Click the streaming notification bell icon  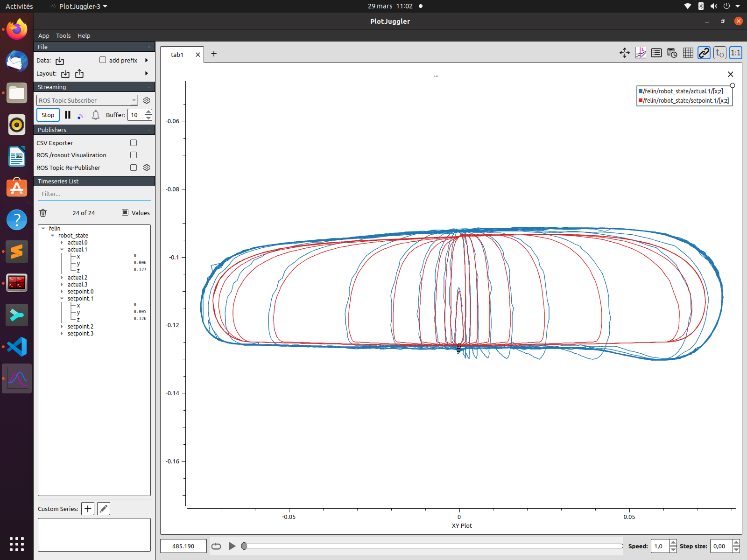(x=96, y=115)
